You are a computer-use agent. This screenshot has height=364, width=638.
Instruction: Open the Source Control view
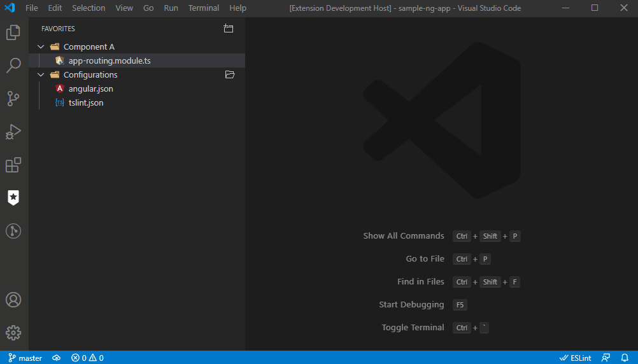(x=13, y=99)
